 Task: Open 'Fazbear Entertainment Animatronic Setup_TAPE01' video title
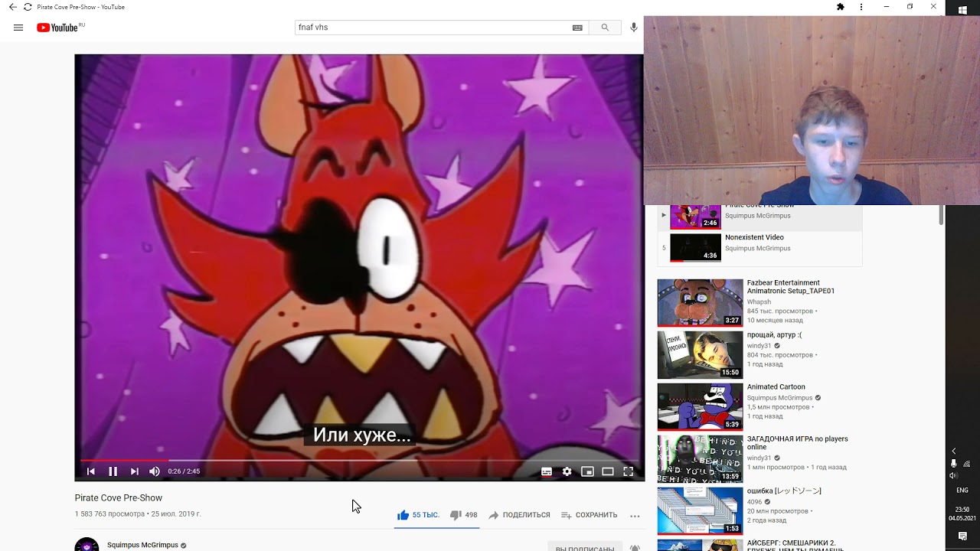(791, 287)
